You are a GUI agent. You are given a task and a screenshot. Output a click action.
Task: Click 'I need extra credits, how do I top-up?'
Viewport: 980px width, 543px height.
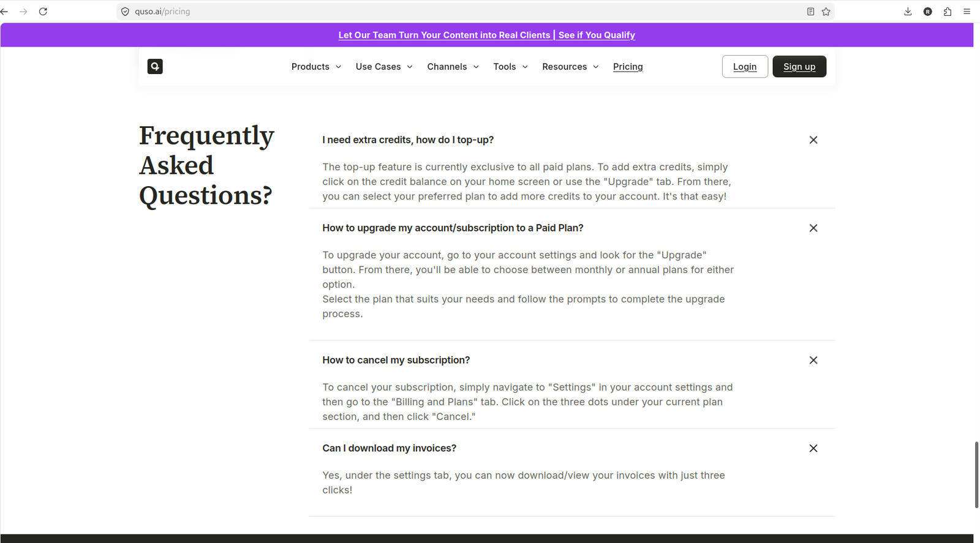click(x=408, y=140)
